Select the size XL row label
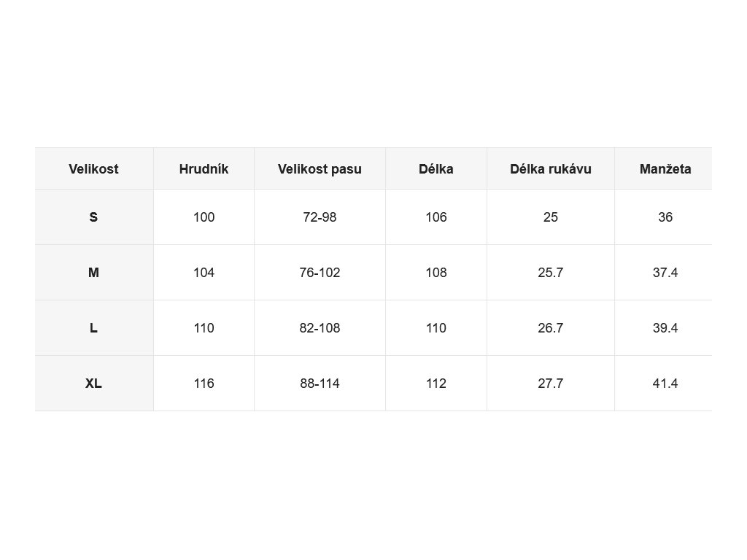This screenshot has height=560, width=747. [94, 384]
